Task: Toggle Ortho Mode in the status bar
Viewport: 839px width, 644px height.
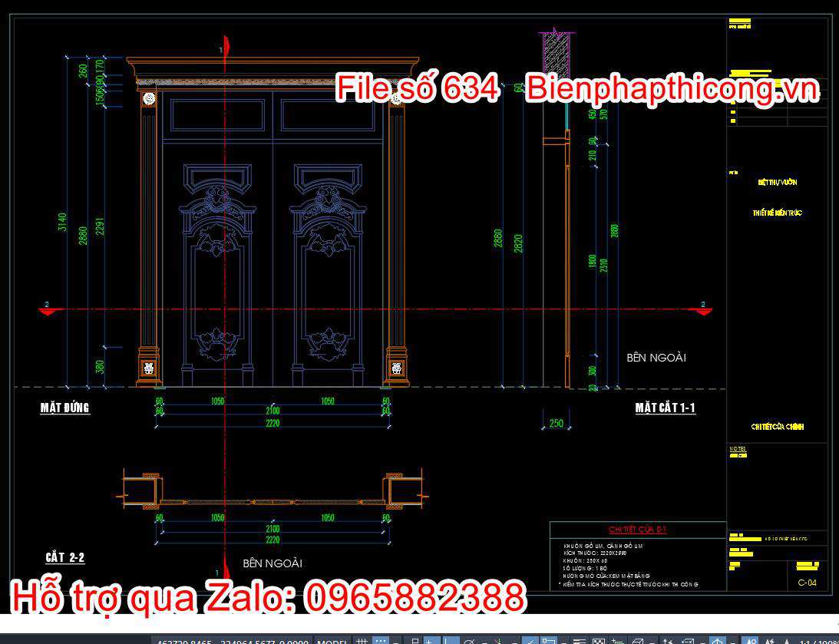Action: tap(451, 640)
